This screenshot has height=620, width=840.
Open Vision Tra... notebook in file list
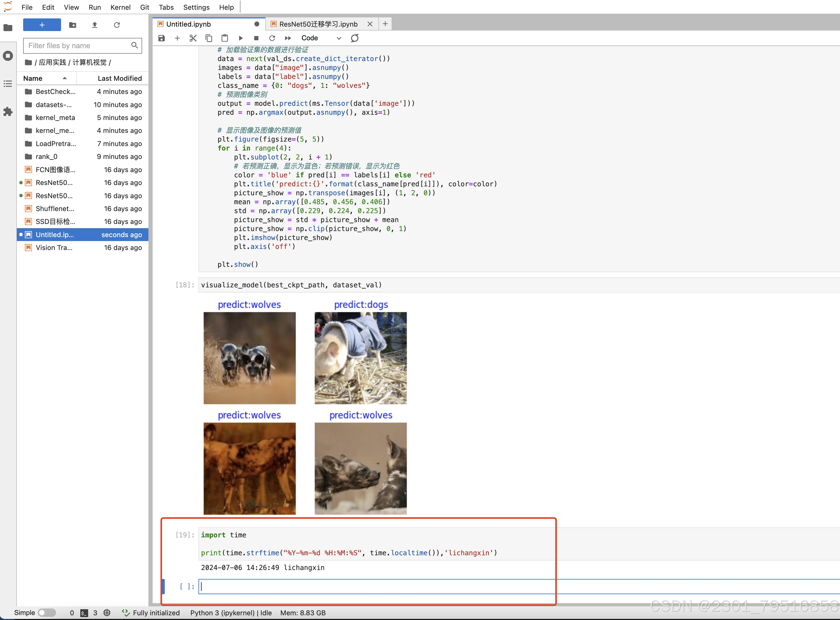click(x=54, y=248)
